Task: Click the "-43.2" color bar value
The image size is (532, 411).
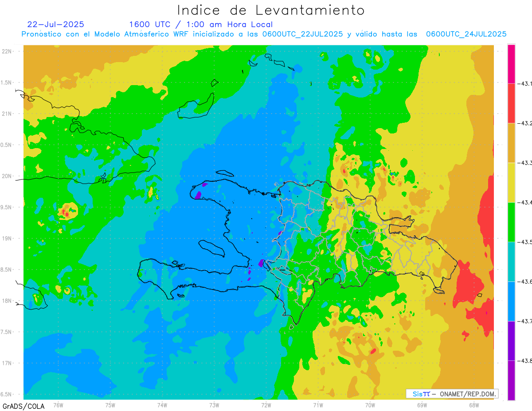Action: coord(525,123)
